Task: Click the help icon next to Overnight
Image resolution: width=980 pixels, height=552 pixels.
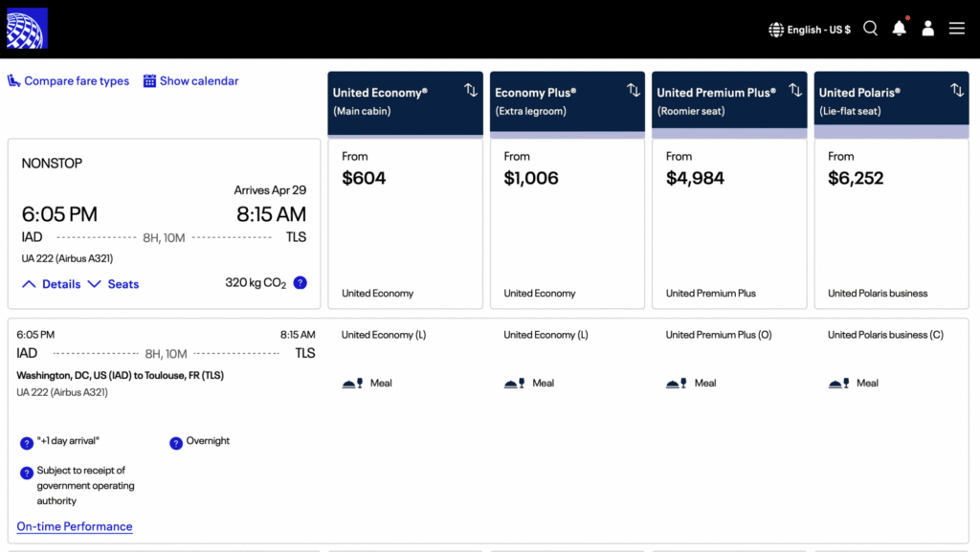Action: coord(176,443)
